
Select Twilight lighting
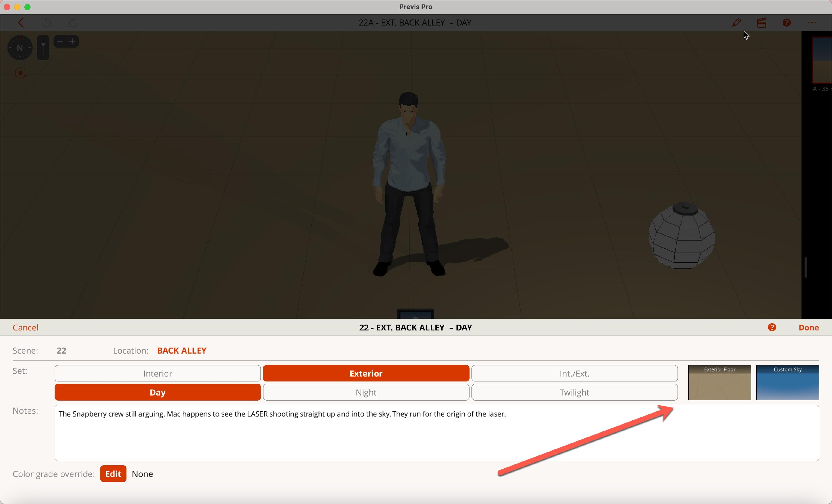(574, 392)
